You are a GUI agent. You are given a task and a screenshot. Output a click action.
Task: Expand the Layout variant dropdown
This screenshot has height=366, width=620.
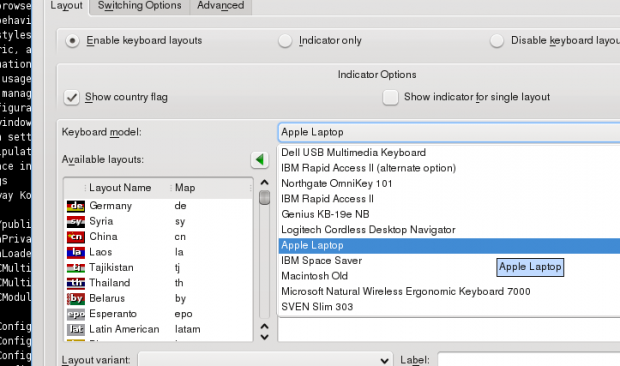tap(265, 360)
